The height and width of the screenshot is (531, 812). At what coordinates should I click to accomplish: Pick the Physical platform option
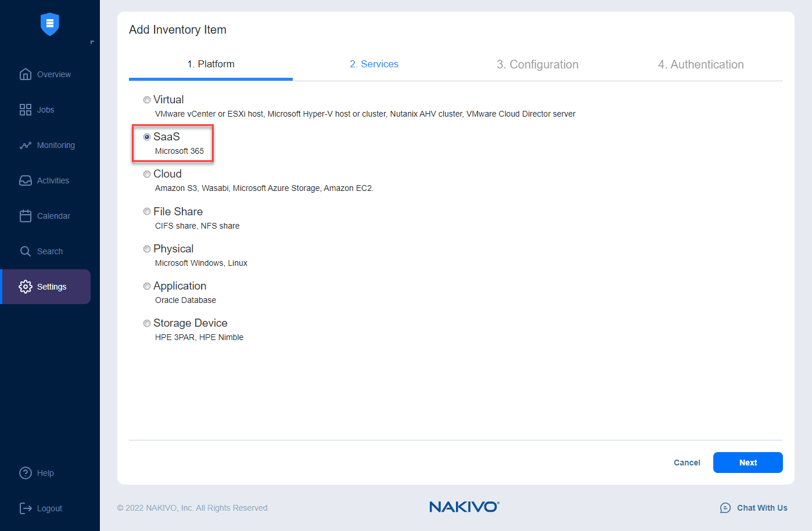click(146, 248)
